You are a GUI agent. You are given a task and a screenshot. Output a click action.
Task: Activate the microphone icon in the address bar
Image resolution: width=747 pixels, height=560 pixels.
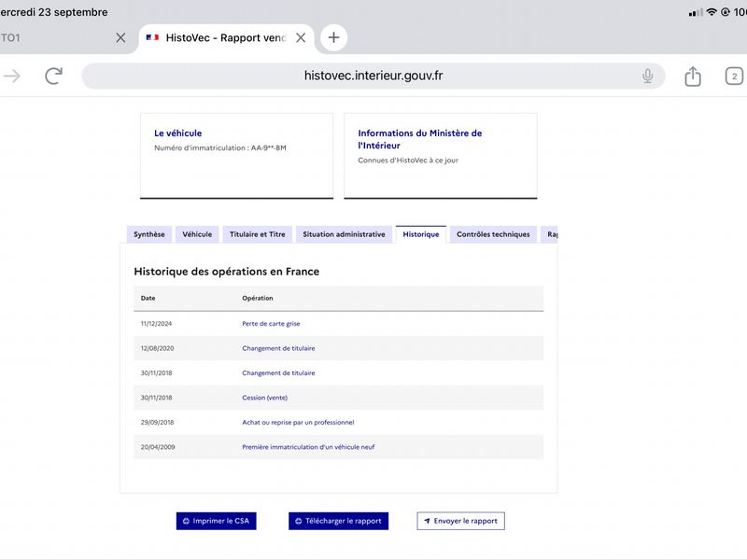647,76
